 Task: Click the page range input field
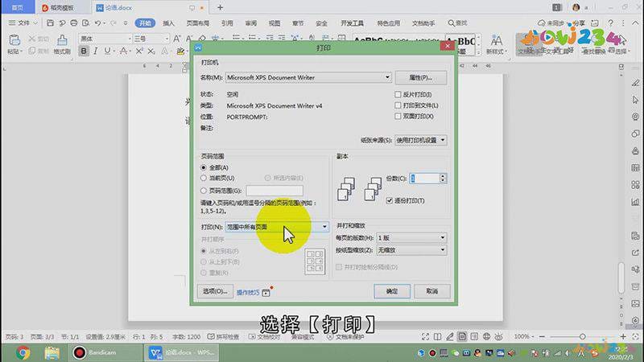point(275,191)
